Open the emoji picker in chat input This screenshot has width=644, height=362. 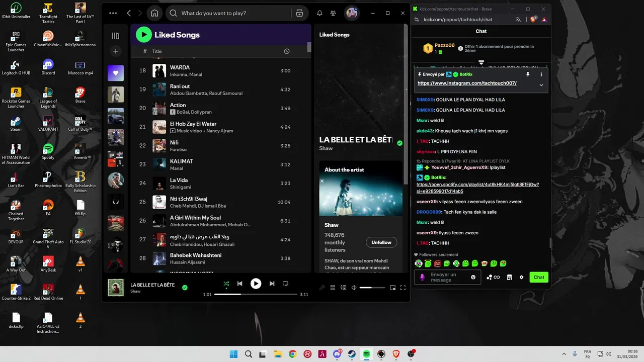pos(473,277)
